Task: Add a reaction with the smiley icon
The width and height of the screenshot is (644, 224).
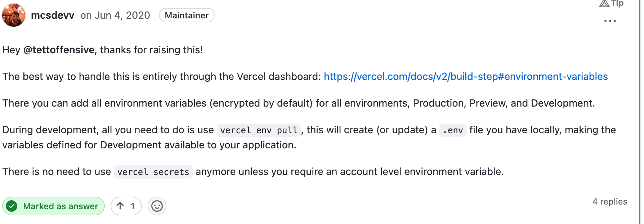Action: click(157, 206)
